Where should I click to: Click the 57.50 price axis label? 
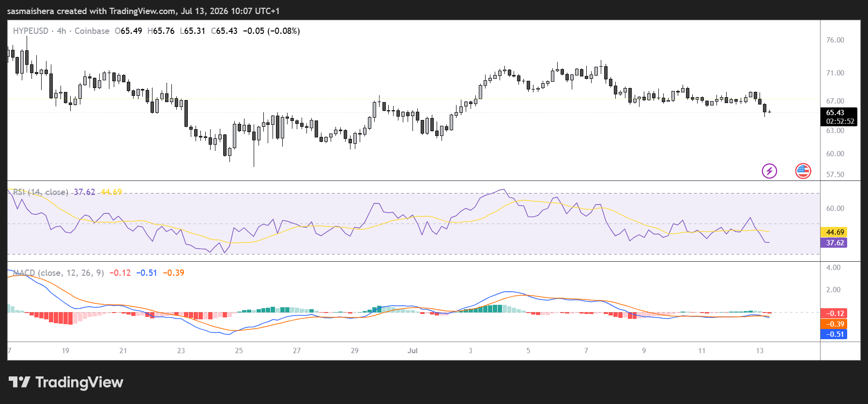coord(835,175)
